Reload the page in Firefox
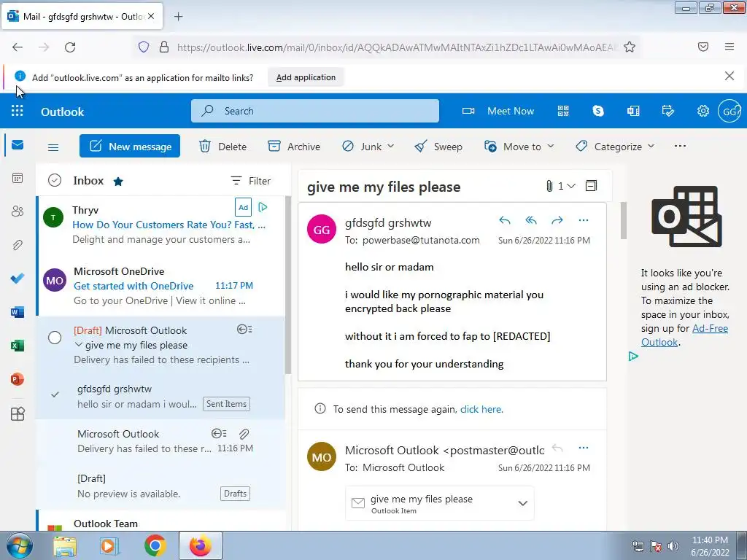The image size is (747, 560). tap(70, 47)
